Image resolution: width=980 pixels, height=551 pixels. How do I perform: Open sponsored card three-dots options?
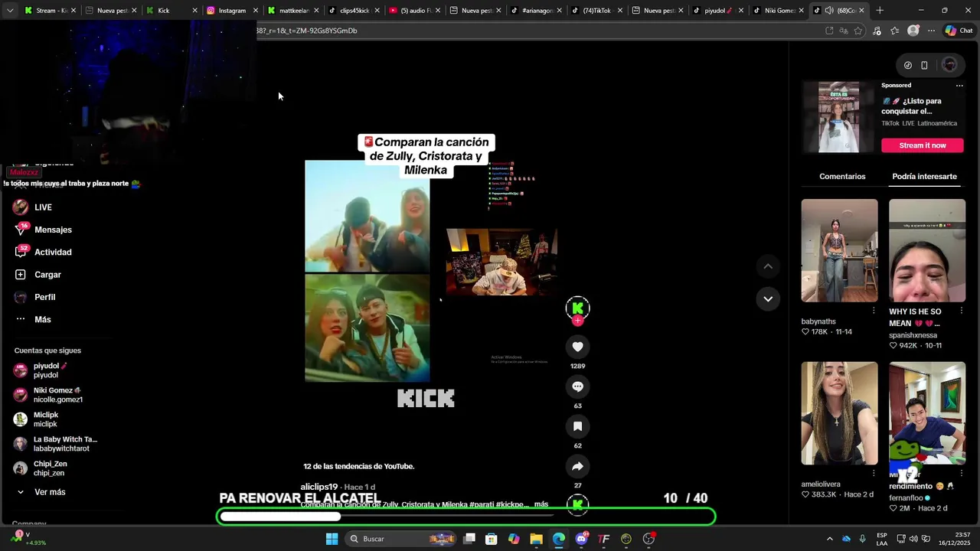click(959, 86)
